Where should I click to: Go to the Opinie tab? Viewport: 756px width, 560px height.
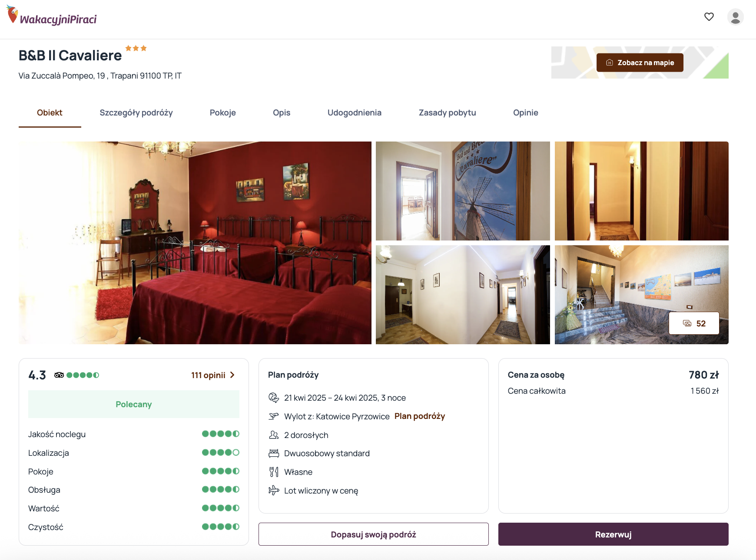click(x=526, y=113)
